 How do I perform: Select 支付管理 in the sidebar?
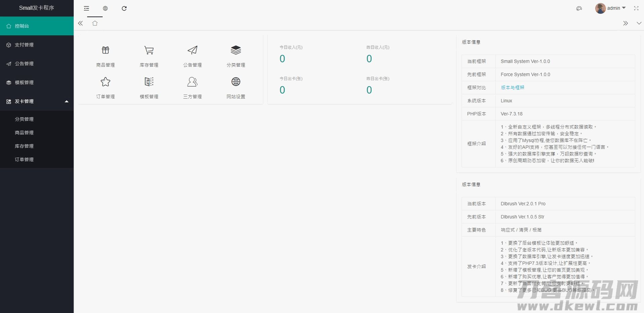coord(24,45)
